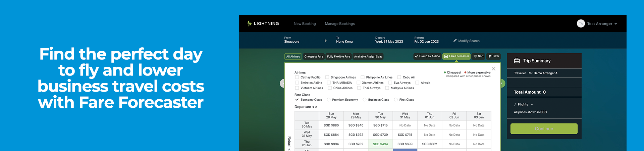
Task: Click the Return date Fri, 02 Jun 2023
Action: pyautogui.click(x=426, y=40)
